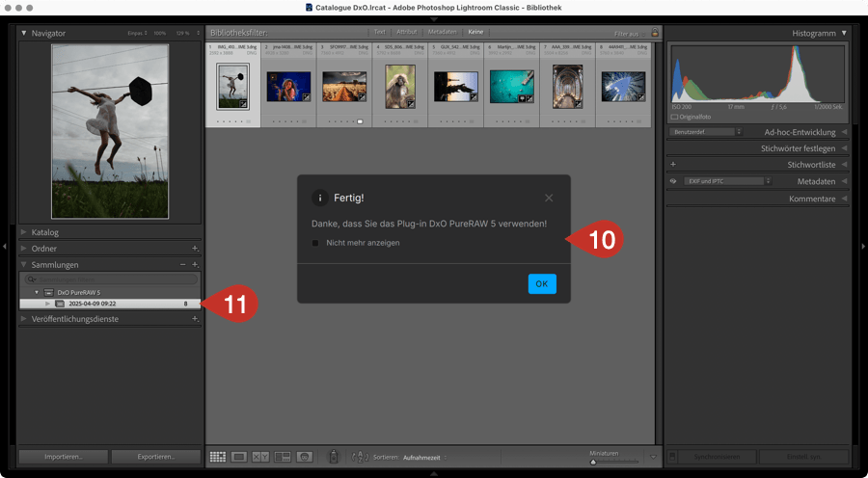868x478 pixels.
Task: Collapse the Sammlungen panel
Action: pyautogui.click(x=24, y=265)
